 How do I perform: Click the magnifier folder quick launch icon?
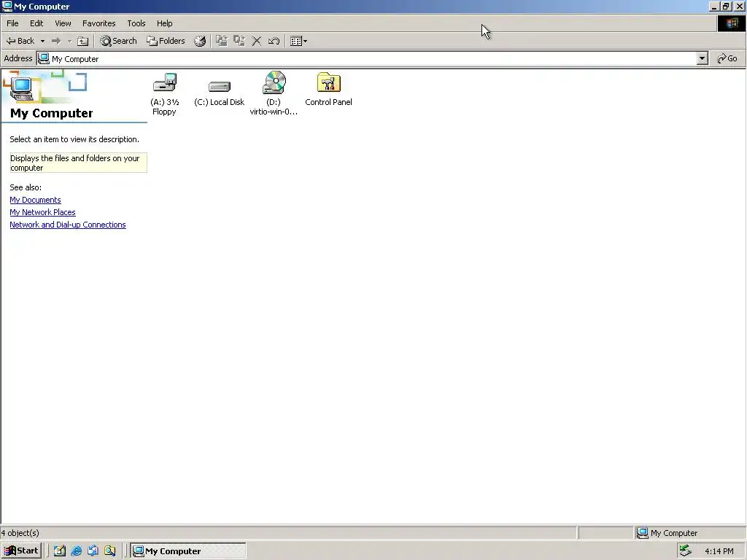(x=110, y=551)
